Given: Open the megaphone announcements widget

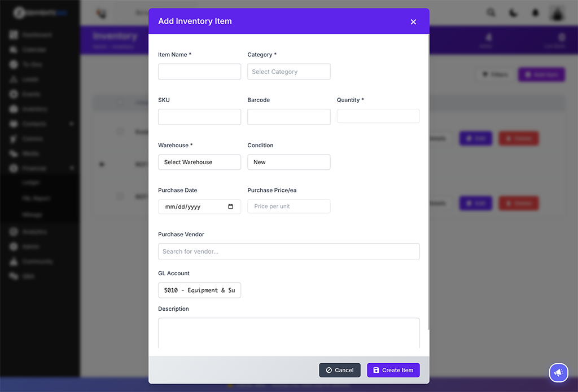Looking at the screenshot, I should pos(558,373).
